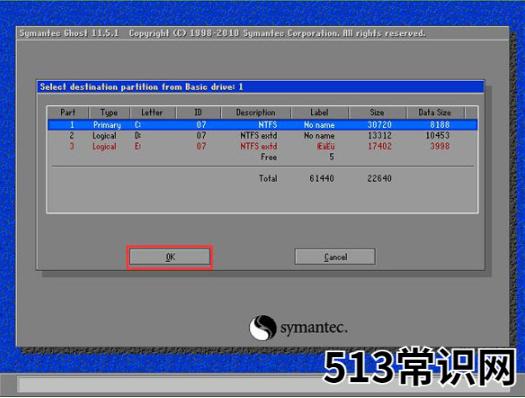This screenshot has height=398, width=525.
Task: Click the Type column header
Action: click(109, 112)
